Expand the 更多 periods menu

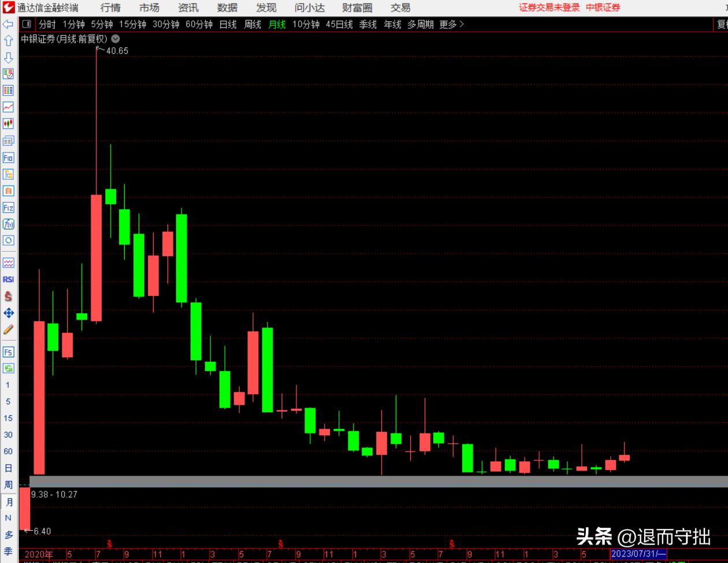click(x=452, y=24)
